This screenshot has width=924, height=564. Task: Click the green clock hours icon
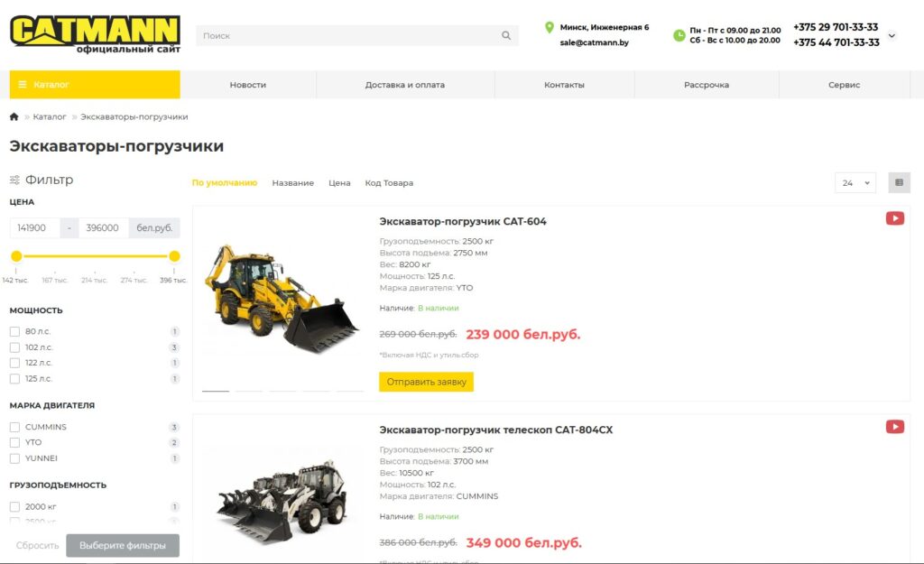point(679,35)
